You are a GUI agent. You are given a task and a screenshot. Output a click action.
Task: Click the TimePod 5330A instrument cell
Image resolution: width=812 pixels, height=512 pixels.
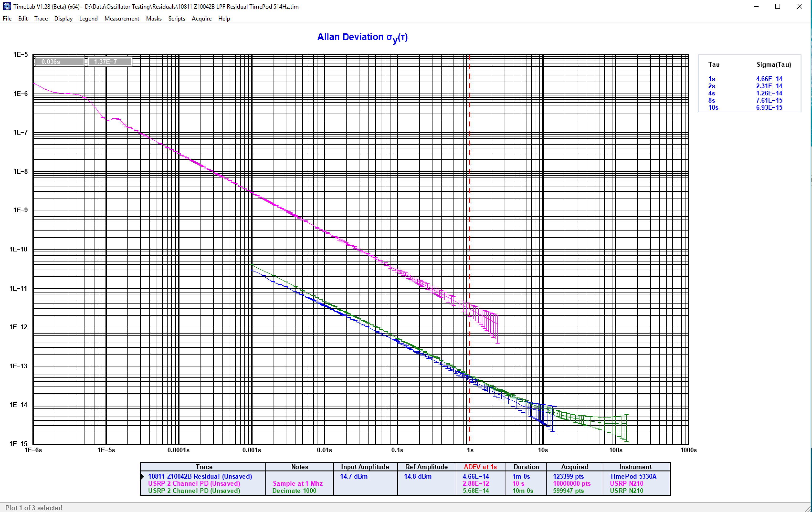pyautogui.click(x=633, y=476)
